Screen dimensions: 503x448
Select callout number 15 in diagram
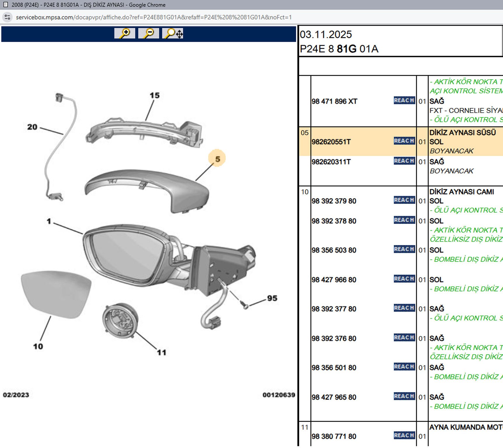tap(154, 96)
